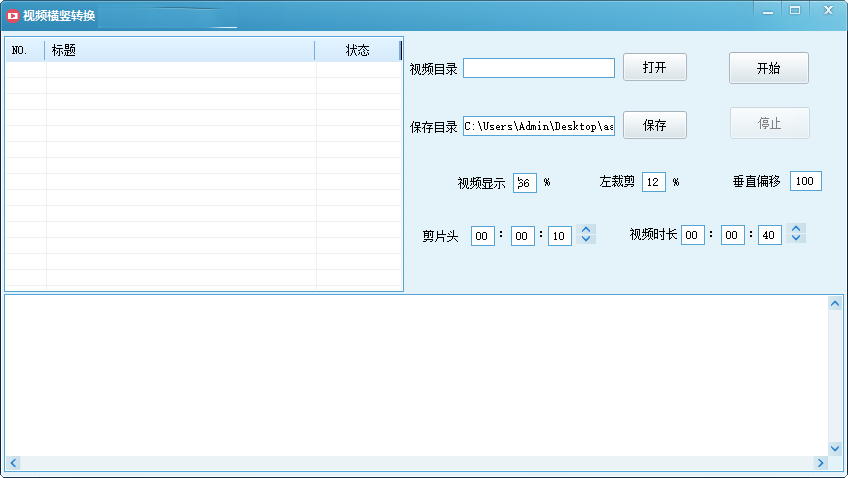Click the 视频显示 percentage field

click(x=525, y=183)
